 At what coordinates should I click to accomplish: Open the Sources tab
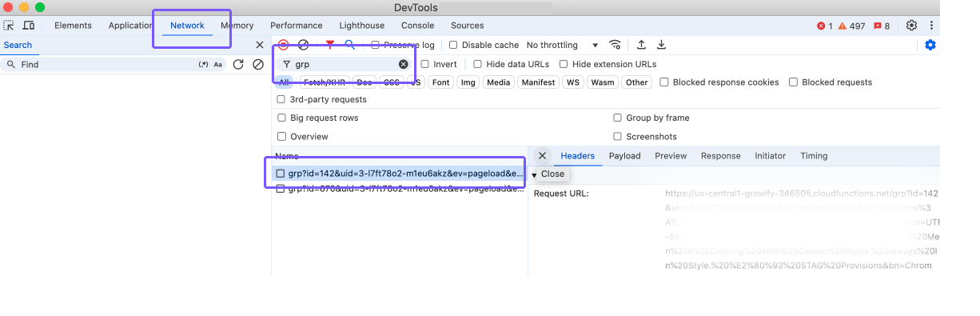click(x=467, y=26)
